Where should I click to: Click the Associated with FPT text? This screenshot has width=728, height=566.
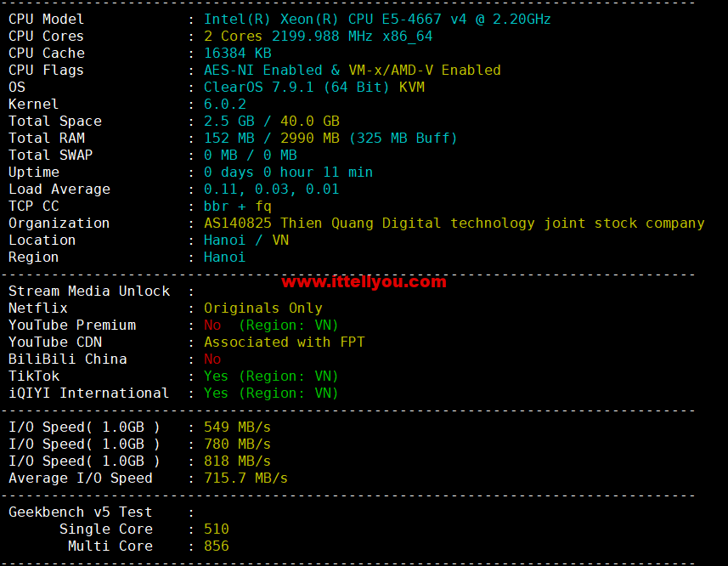(x=284, y=342)
